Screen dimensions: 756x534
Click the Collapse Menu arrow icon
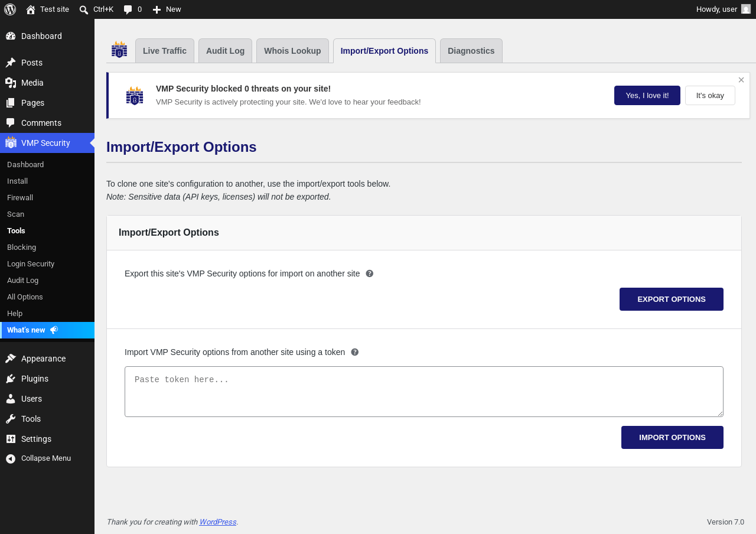11,458
